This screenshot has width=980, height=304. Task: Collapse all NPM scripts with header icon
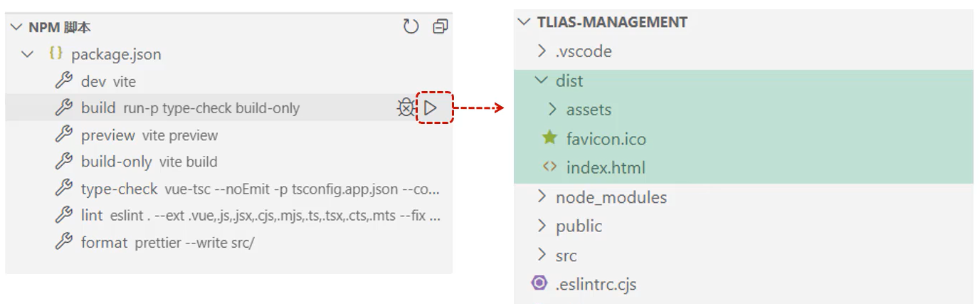441,27
